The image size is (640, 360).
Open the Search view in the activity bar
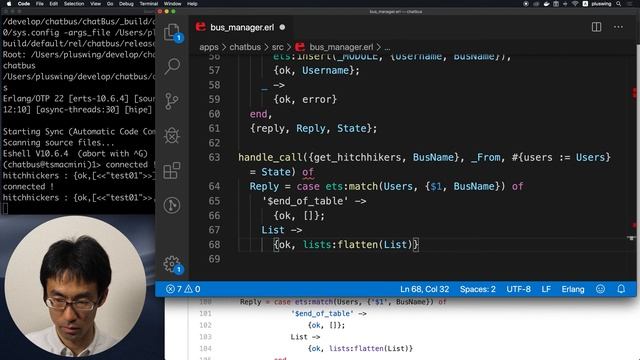point(172,66)
